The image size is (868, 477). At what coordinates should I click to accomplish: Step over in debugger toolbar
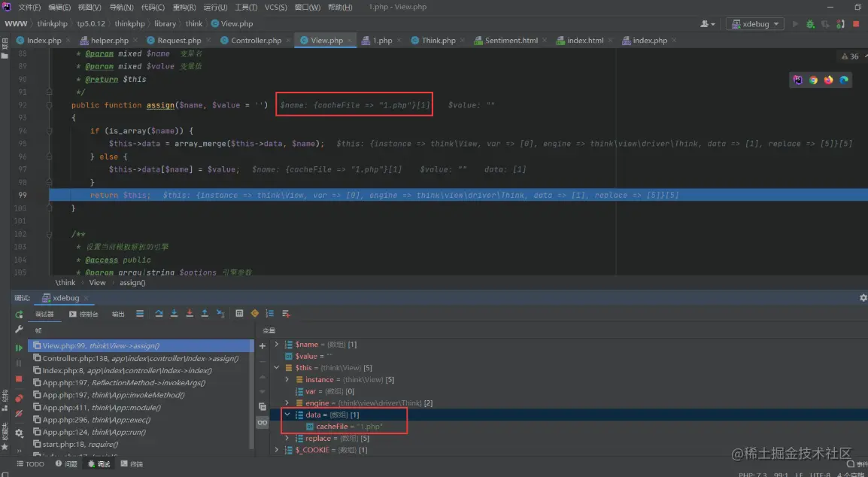point(159,314)
